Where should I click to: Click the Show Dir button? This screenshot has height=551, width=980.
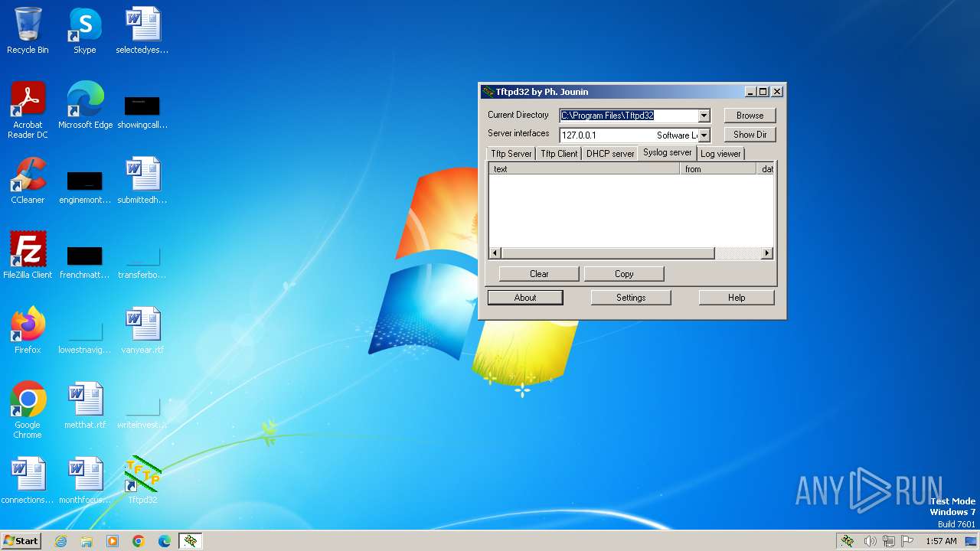tap(750, 135)
